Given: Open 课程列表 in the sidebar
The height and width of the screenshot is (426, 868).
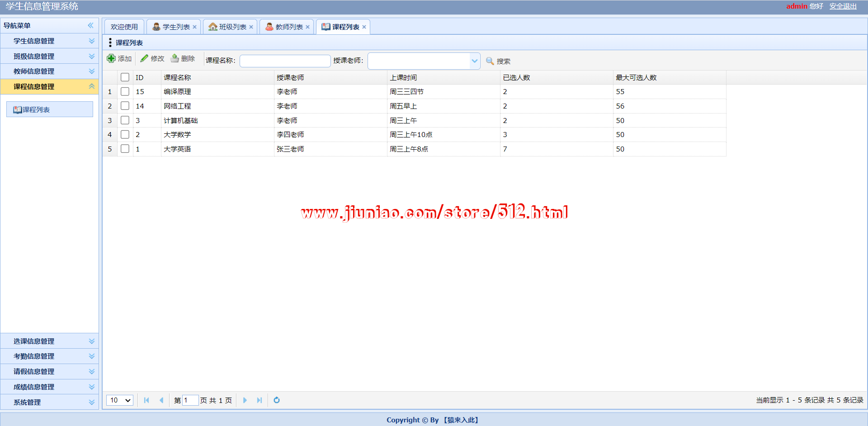Looking at the screenshot, I should coord(50,109).
